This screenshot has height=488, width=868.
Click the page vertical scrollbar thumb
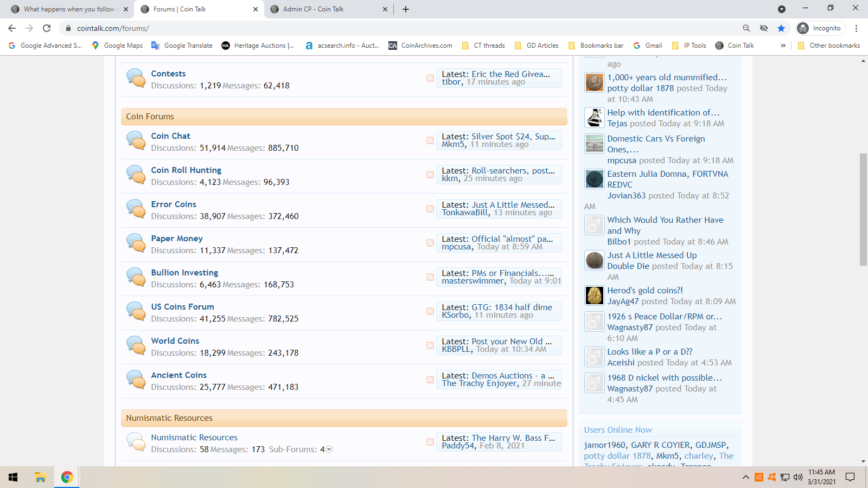(x=863, y=210)
